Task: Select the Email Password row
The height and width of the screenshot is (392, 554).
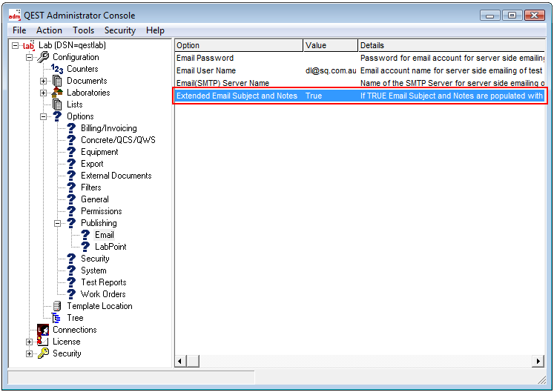Action: [205, 58]
